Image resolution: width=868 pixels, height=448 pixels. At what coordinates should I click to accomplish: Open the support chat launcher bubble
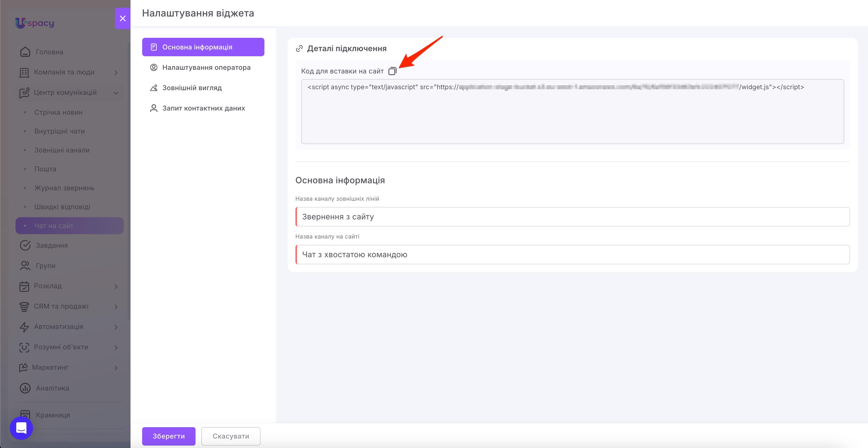[x=21, y=428]
